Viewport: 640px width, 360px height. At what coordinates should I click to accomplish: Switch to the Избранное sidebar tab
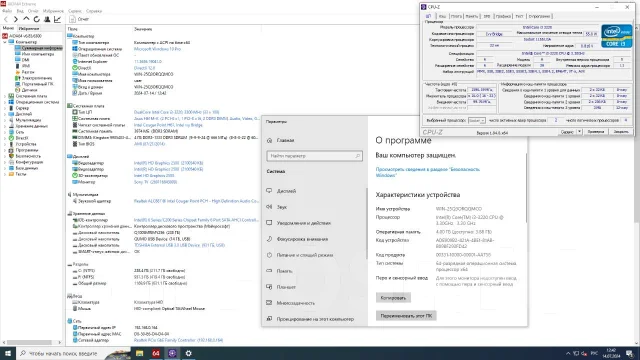[x=29, y=29]
